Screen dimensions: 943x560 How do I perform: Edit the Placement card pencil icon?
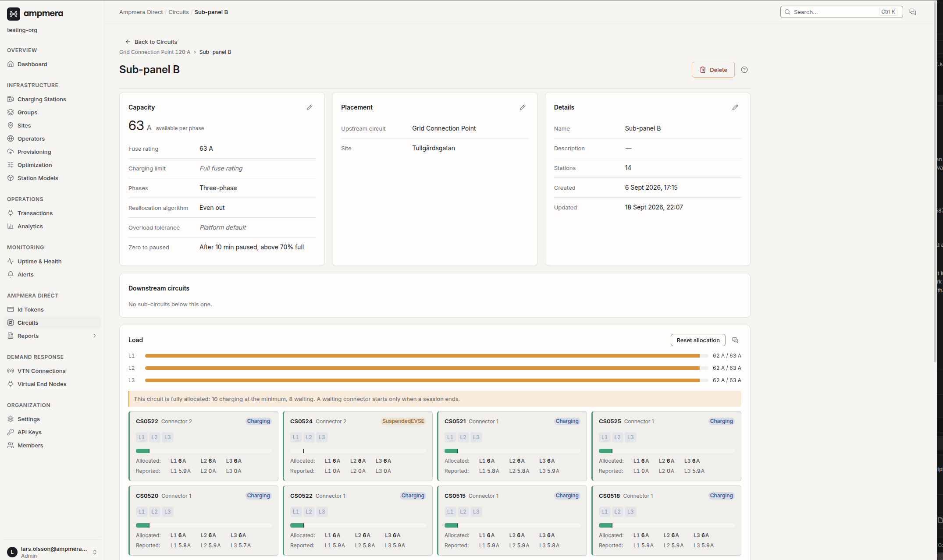(x=523, y=107)
